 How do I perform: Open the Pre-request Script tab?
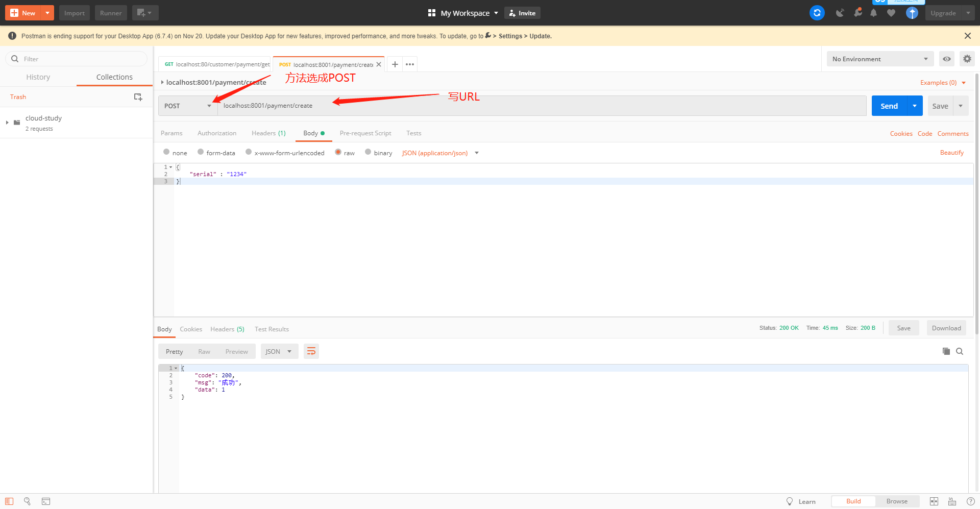(x=365, y=133)
